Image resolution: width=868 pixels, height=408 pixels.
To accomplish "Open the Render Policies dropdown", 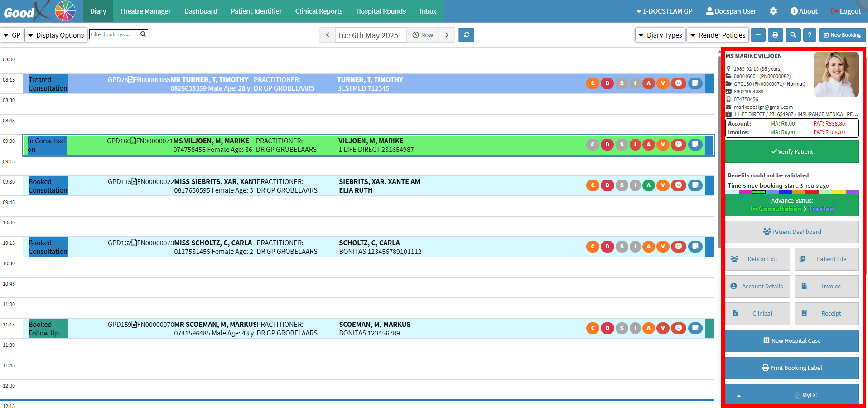I will coord(717,35).
